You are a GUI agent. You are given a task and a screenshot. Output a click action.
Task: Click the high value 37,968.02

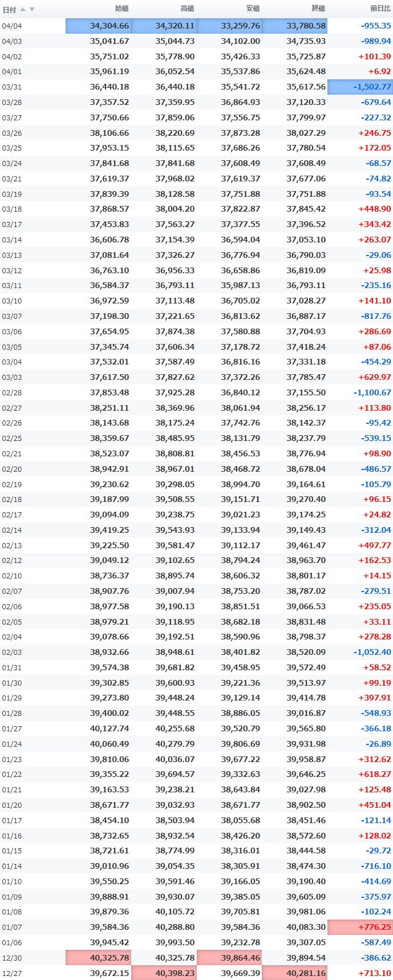(x=175, y=179)
